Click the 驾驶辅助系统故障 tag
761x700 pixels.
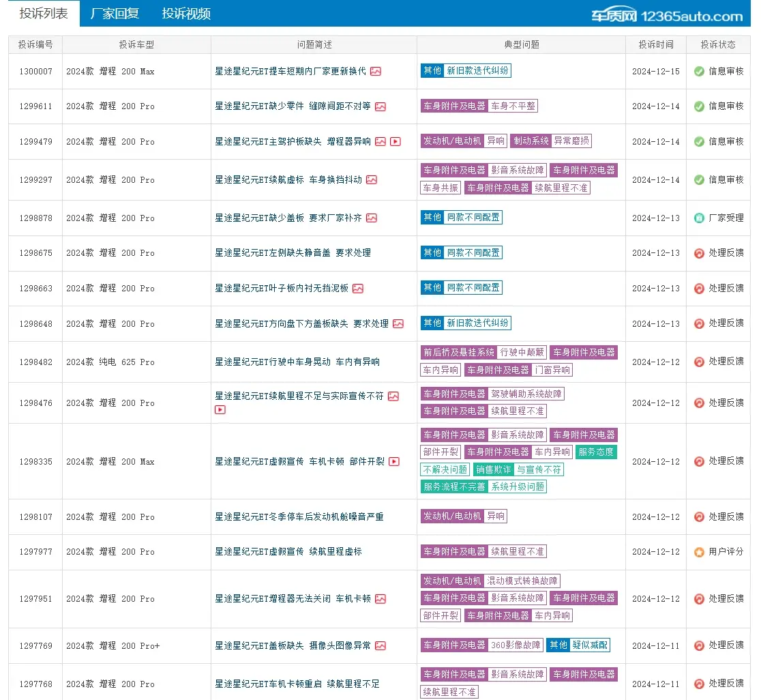pos(526,394)
